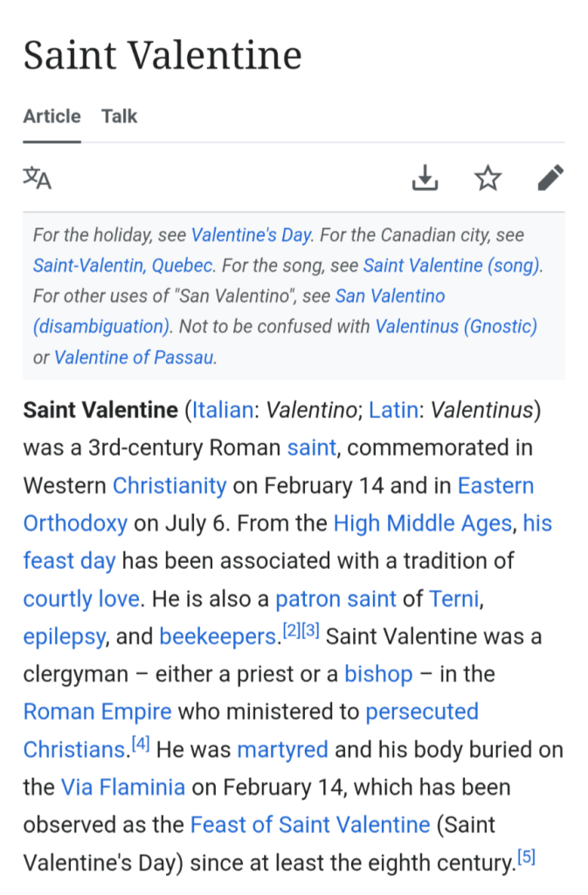Download the article as PDF
The height and width of the screenshot is (895, 588).
click(425, 178)
